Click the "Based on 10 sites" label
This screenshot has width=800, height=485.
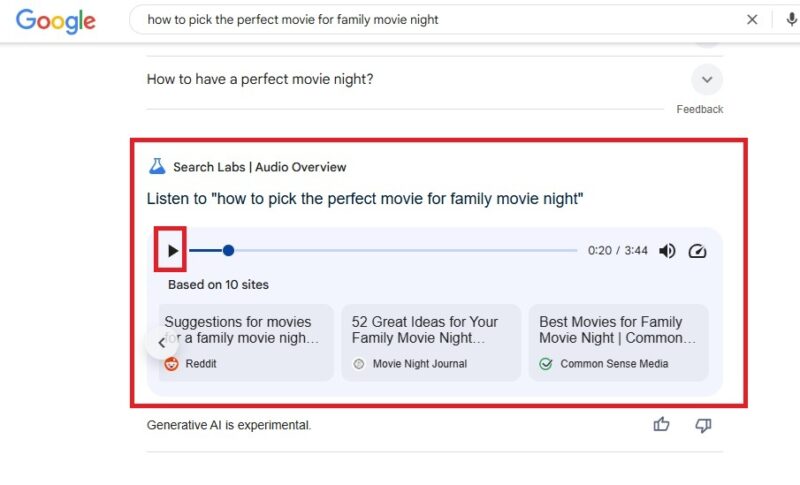(x=218, y=285)
